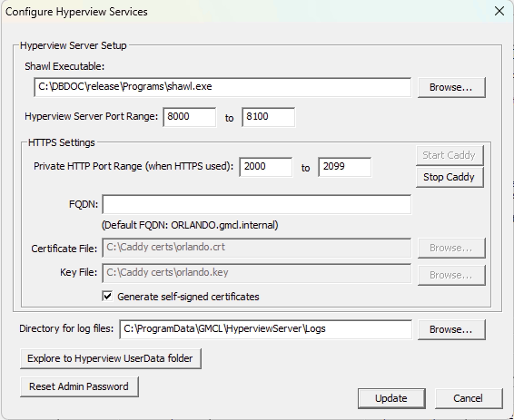Click the HTTPS Settings group title

pyautogui.click(x=62, y=142)
